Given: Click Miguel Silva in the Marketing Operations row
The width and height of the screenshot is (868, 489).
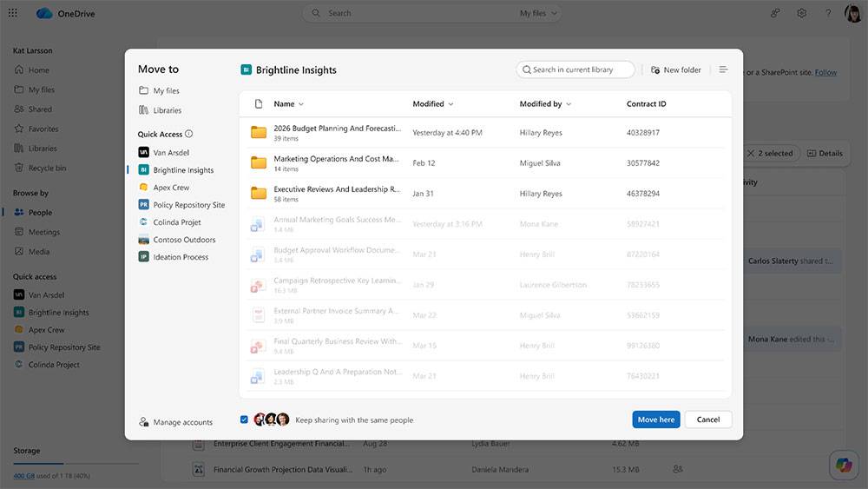Looking at the screenshot, I should 540,162.
